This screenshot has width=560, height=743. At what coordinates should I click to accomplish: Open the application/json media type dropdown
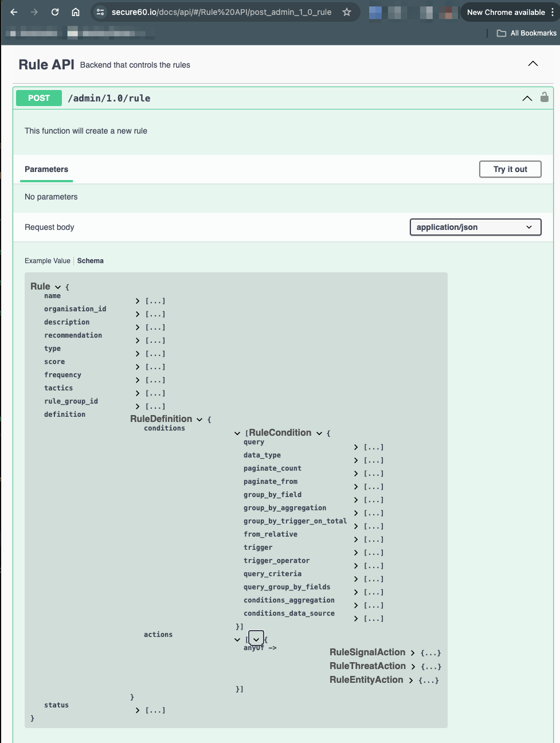[475, 227]
